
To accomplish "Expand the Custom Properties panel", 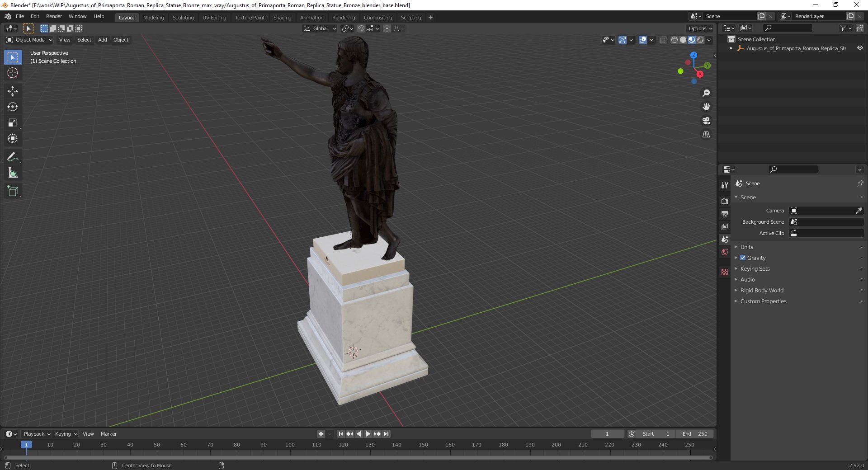I will [x=763, y=301].
